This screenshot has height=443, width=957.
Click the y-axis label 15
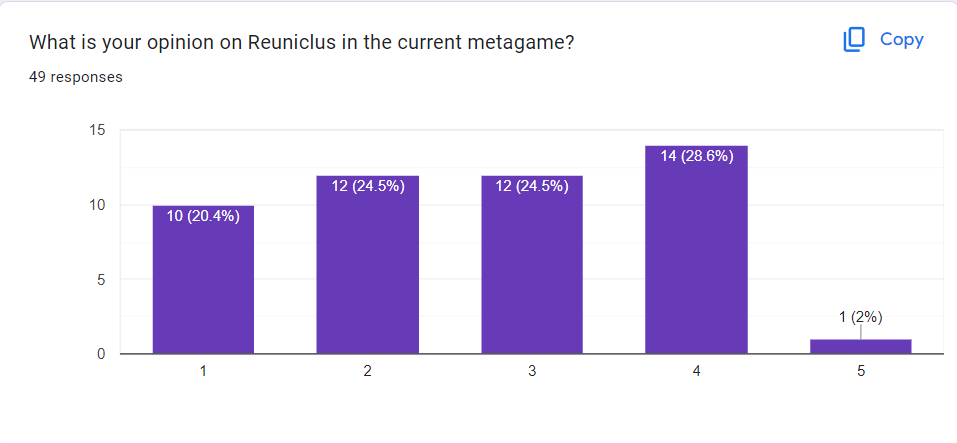(97, 131)
